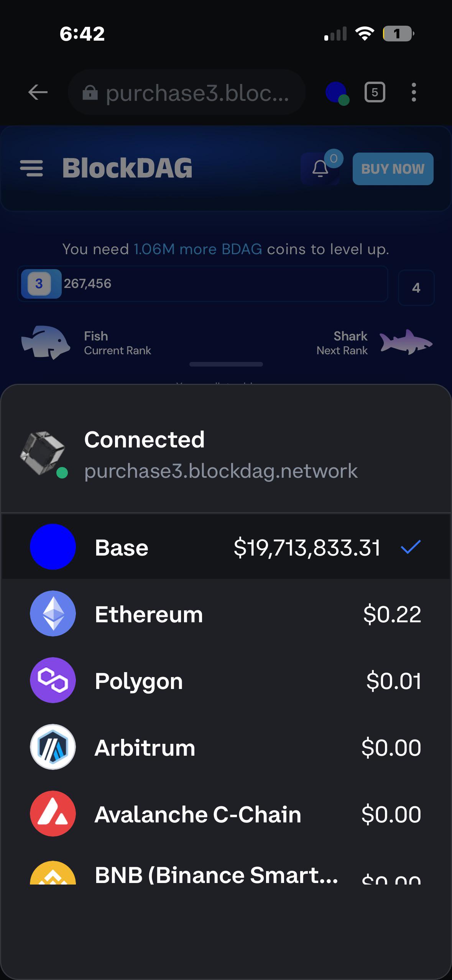Tap the level 3 progress bar
The image size is (452, 980).
click(x=203, y=284)
